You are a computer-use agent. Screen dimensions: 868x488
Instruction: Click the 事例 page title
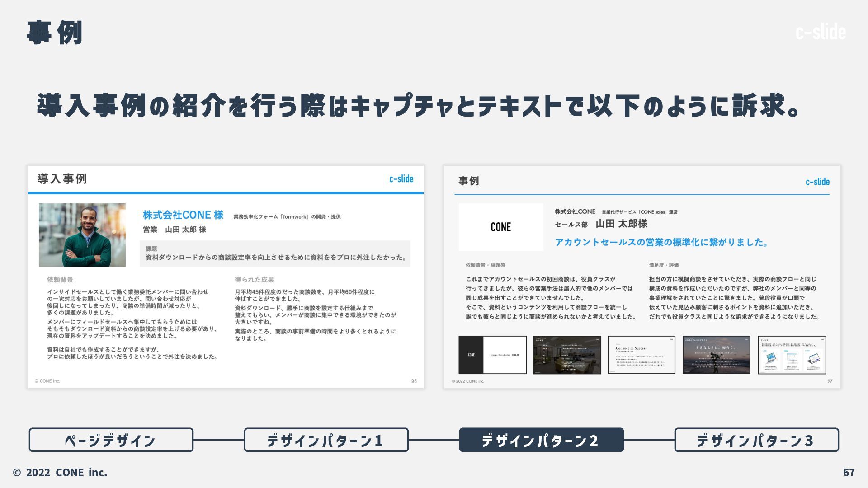(54, 33)
